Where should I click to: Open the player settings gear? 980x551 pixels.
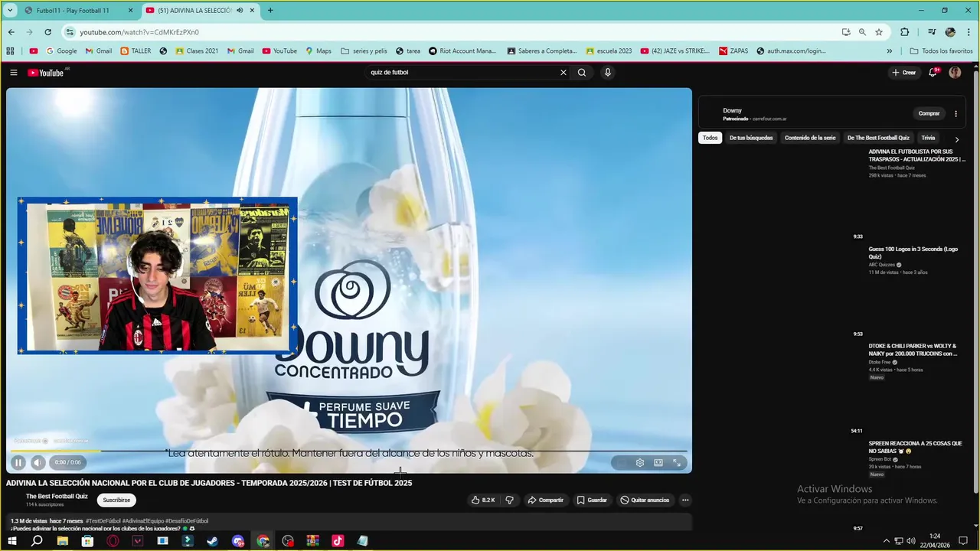point(640,462)
